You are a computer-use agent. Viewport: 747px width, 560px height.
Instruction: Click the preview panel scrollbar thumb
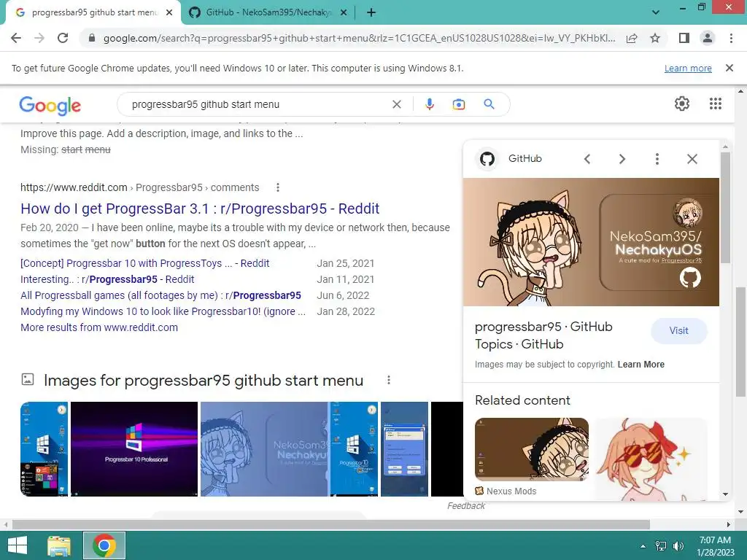click(x=725, y=207)
